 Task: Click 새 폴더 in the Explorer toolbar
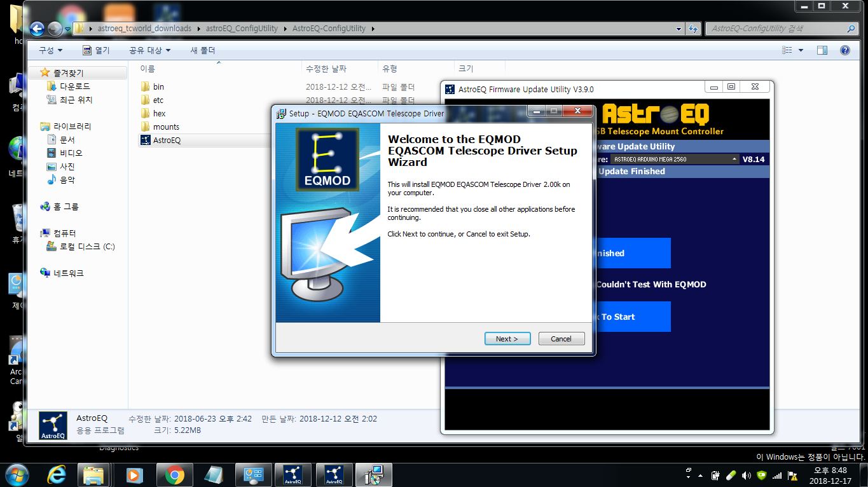click(x=203, y=50)
